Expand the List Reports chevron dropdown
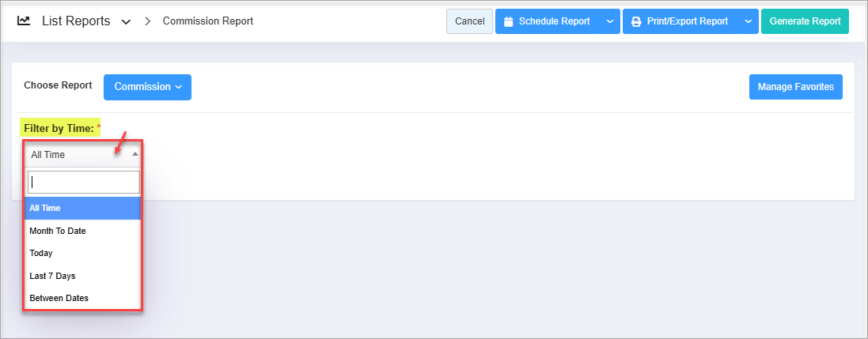Screen dimensions: 868x339 126,22
